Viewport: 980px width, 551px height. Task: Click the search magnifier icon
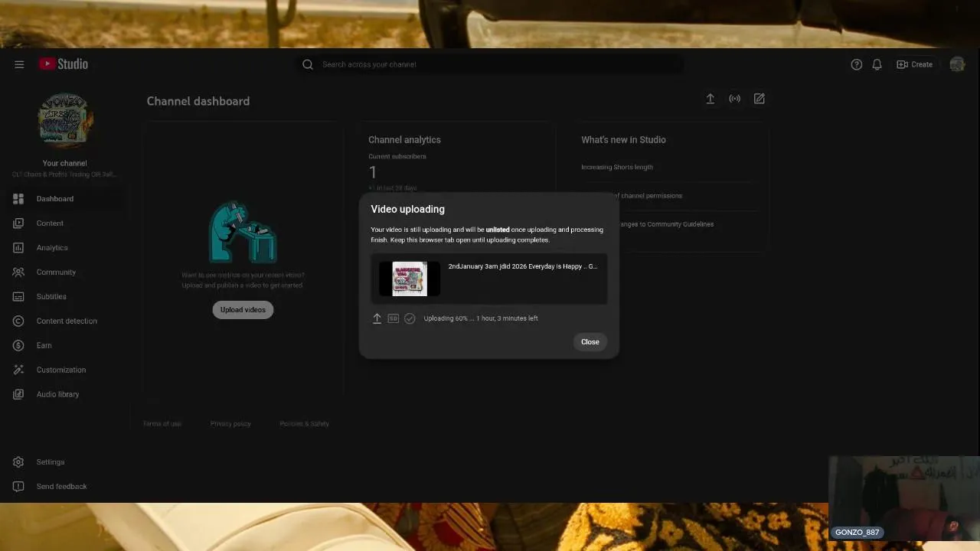308,64
